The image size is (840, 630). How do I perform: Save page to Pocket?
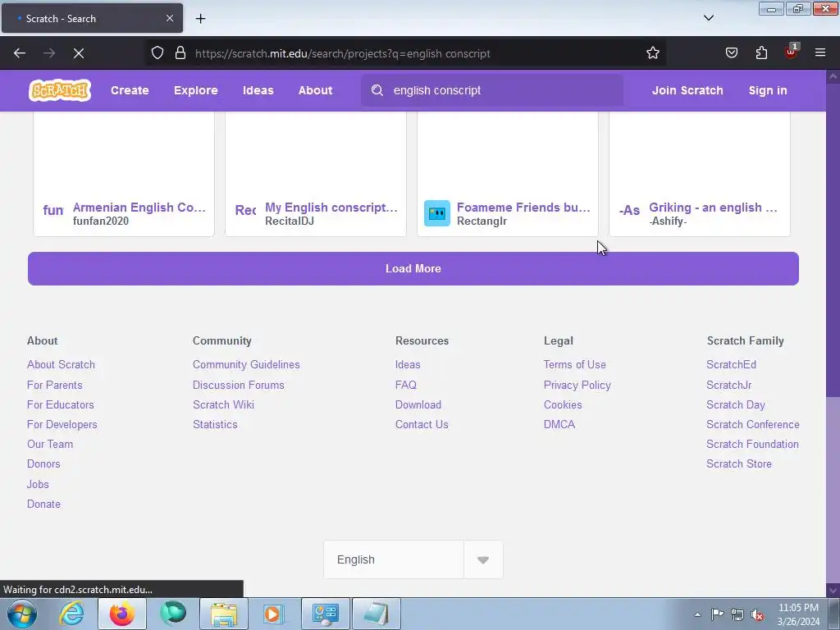coord(731,53)
